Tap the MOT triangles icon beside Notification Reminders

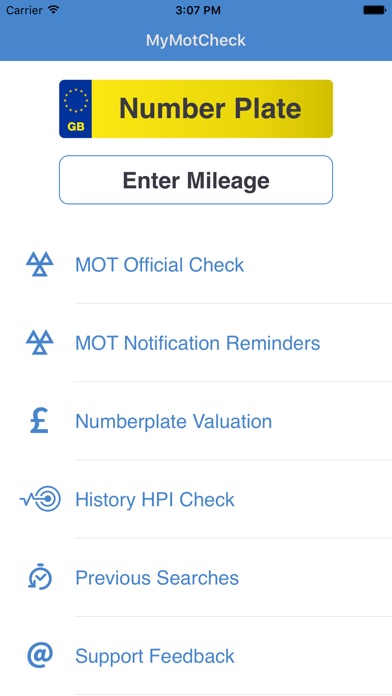coord(40,342)
